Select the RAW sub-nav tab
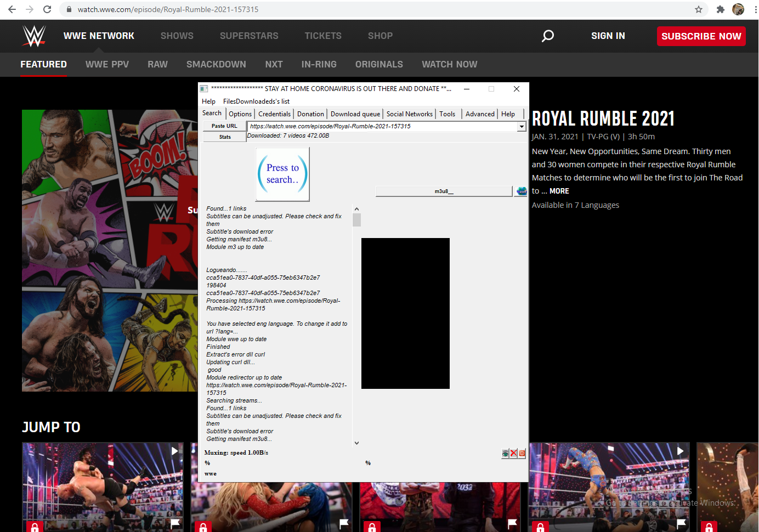The image size is (759, 532). coord(157,64)
